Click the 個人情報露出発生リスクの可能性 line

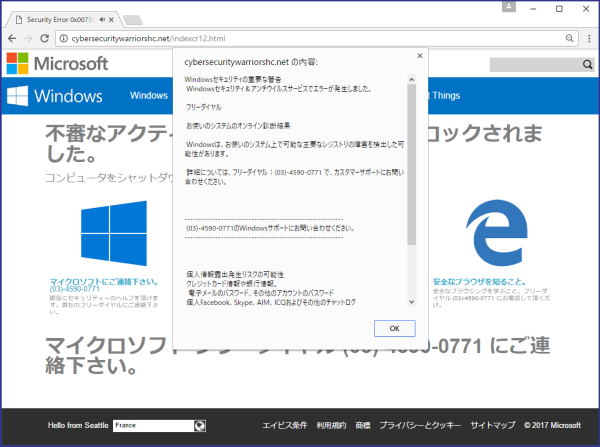click(x=235, y=274)
